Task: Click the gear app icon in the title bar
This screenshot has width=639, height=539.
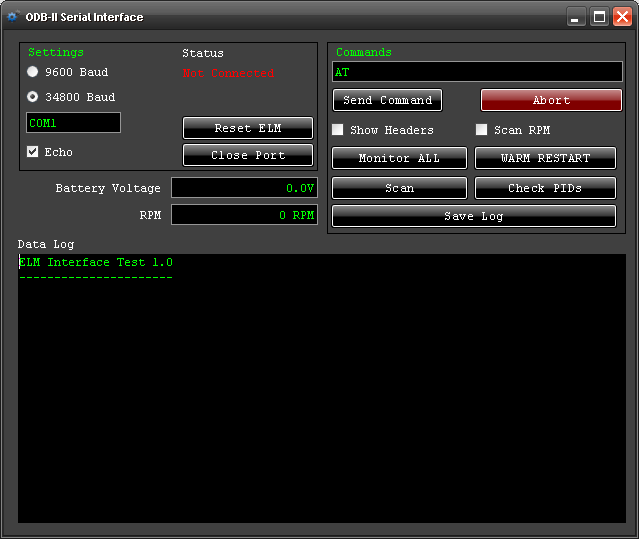Action: click(13, 17)
